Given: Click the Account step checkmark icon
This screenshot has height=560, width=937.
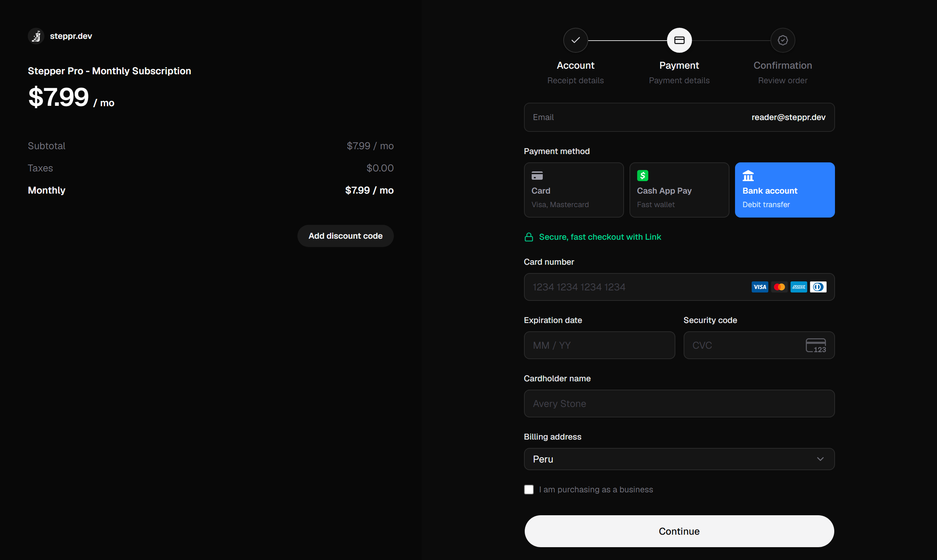Looking at the screenshot, I should 575,40.
